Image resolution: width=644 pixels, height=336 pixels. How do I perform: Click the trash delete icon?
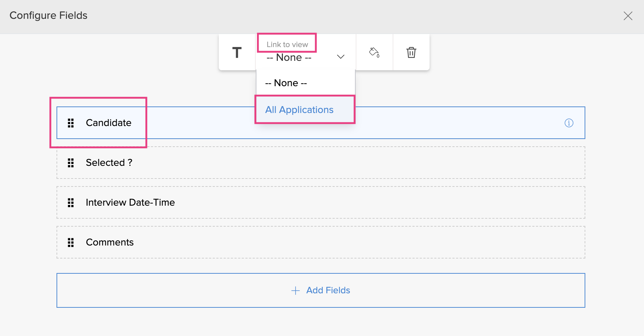pos(411,52)
